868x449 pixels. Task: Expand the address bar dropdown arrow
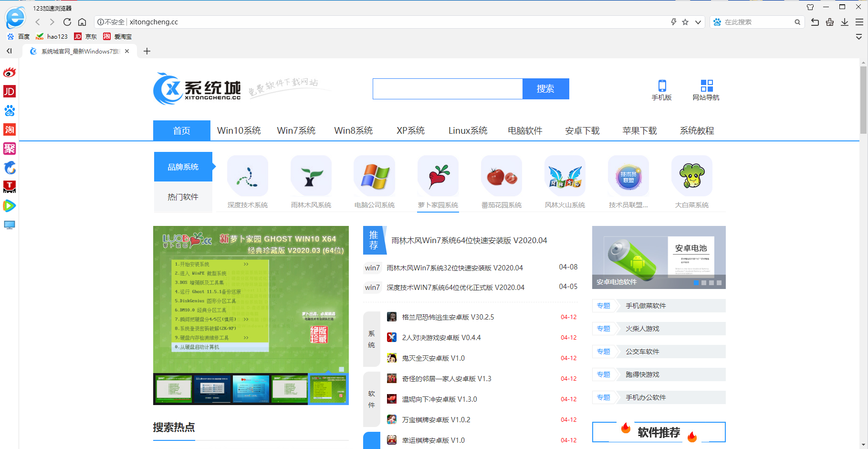(x=698, y=22)
